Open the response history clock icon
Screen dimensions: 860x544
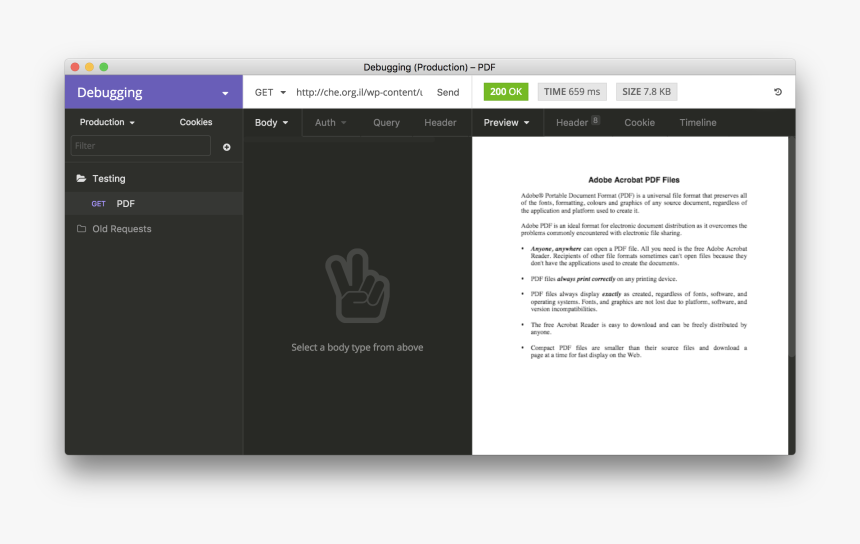[778, 92]
